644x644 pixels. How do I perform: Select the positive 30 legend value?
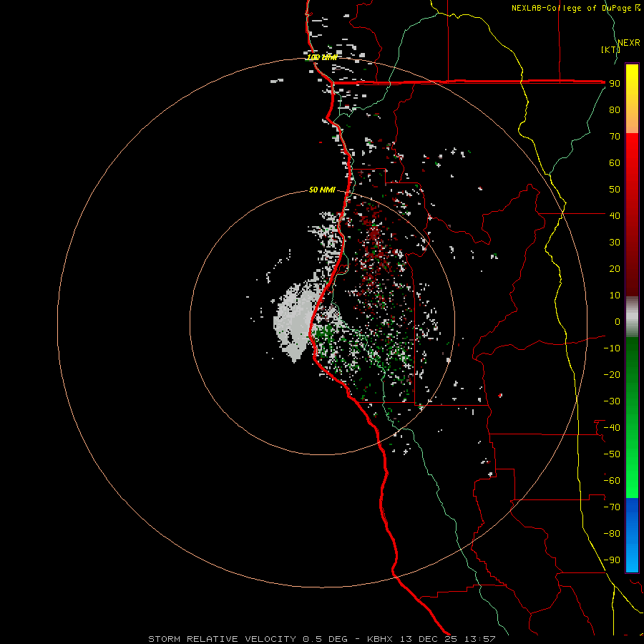(615, 243)
